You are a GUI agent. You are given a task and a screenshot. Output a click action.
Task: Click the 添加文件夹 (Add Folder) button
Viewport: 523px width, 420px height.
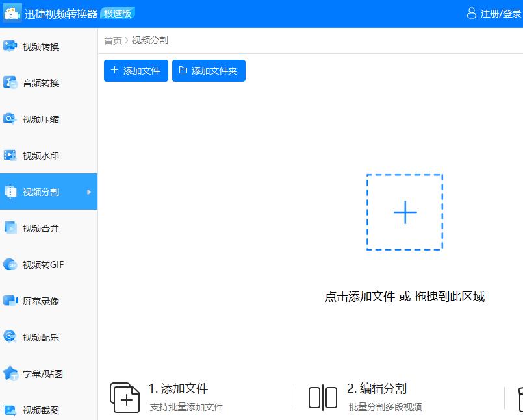point(208,71)
